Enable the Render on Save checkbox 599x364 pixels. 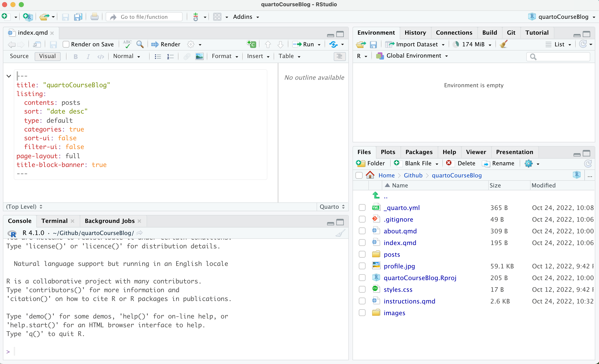(66, 44)
